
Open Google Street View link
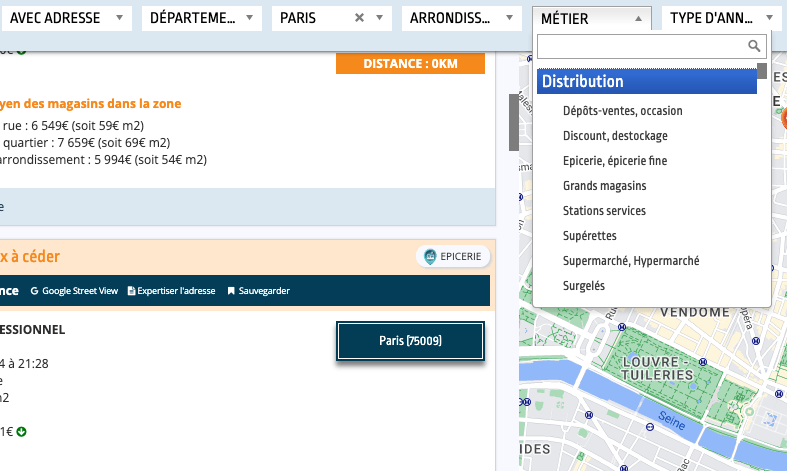click(x=74, y=291)
